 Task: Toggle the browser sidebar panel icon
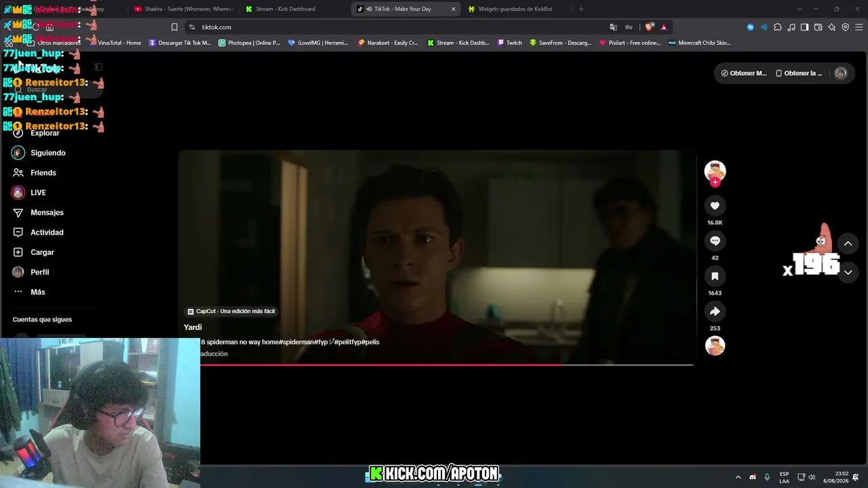point(804,27)
